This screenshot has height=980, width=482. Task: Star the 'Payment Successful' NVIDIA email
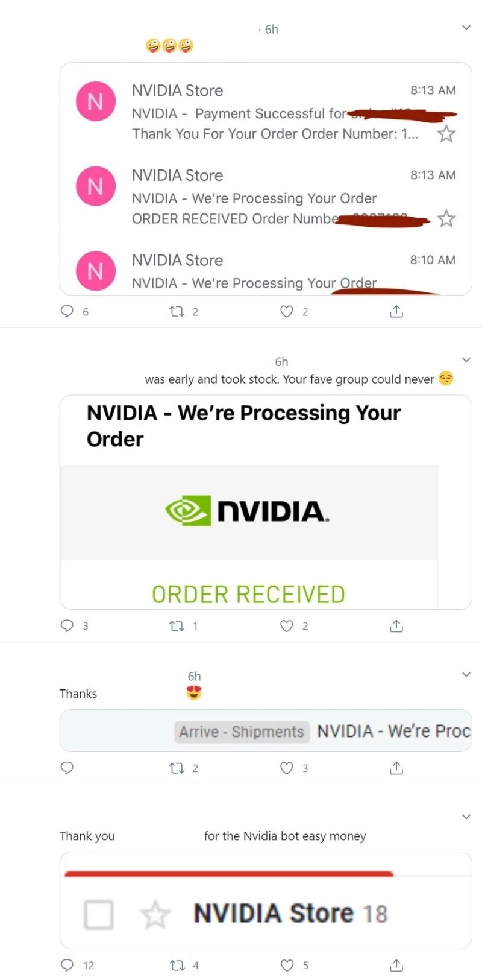[446, 133]
